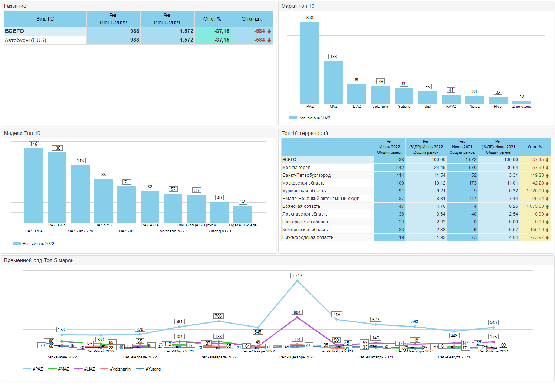Click the legend swatch in Модели Топ 10
The image size is (555, 392).
(16, 244)
